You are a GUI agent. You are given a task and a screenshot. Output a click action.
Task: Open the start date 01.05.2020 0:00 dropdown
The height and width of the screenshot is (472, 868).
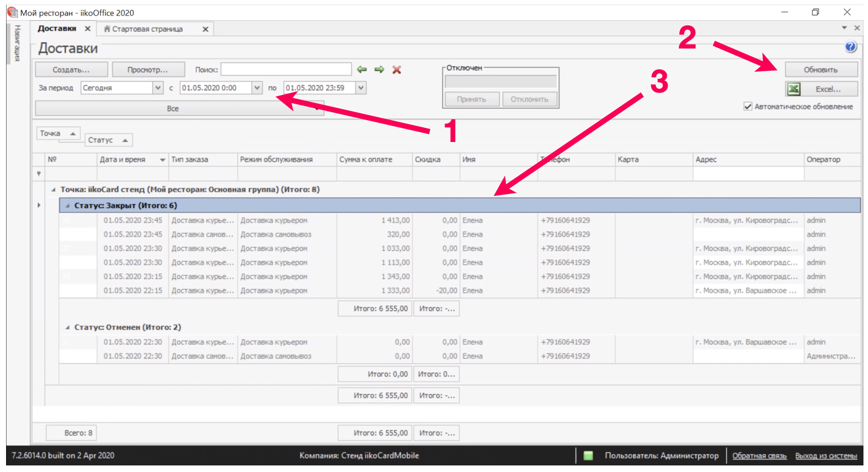(x=257, y=88)
